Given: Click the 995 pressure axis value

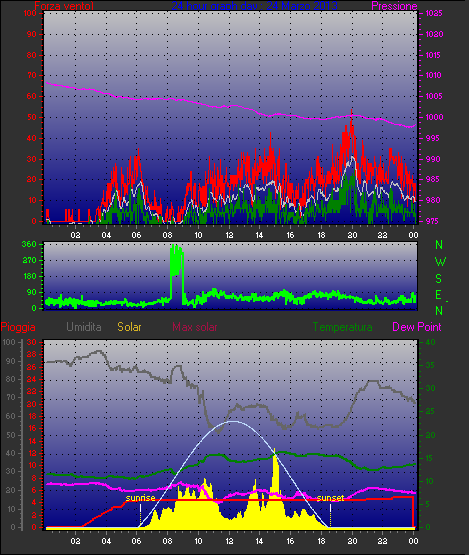Looking at the screenshot, I should pyautogui.click(x=433, y=138).
